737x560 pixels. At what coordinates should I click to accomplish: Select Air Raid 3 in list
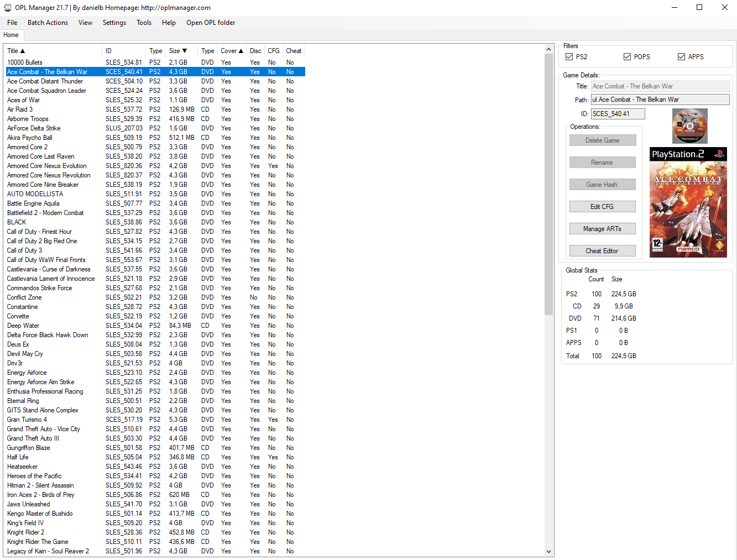tap(155, 109)
